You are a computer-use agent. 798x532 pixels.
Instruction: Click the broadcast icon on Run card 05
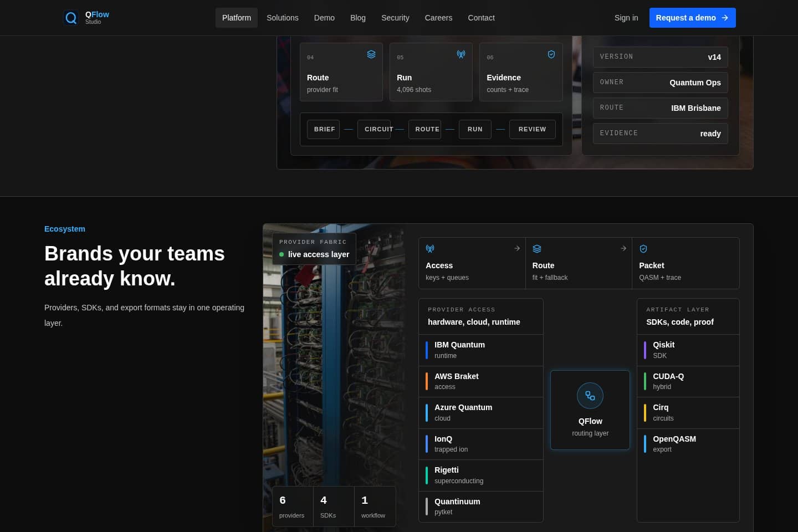(461, 54)
